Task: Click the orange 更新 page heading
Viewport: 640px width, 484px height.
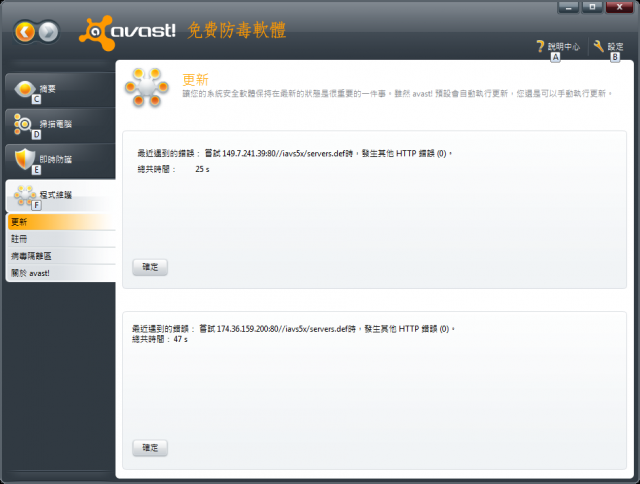Action: 196,80
